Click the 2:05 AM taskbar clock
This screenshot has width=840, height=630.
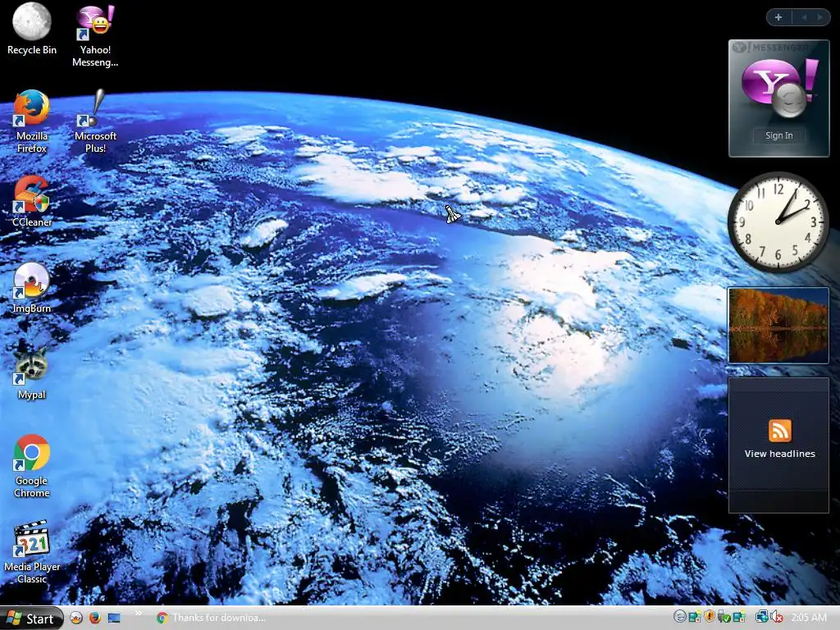tap(809, 617)
